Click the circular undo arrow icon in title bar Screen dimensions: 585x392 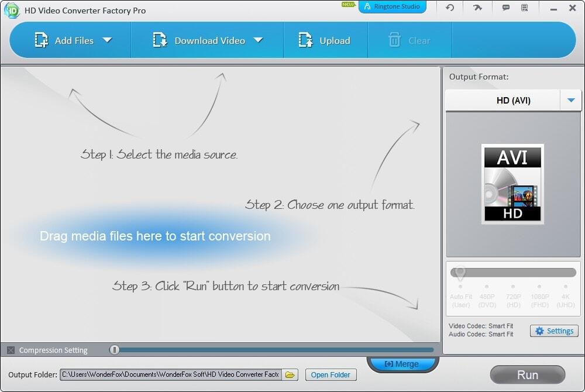click(449, 8)
